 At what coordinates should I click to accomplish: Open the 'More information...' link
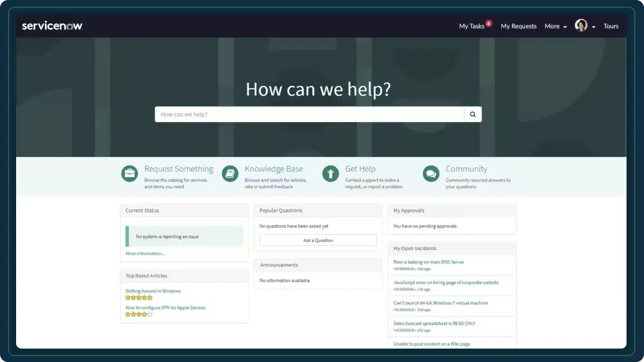pos(145,253)
